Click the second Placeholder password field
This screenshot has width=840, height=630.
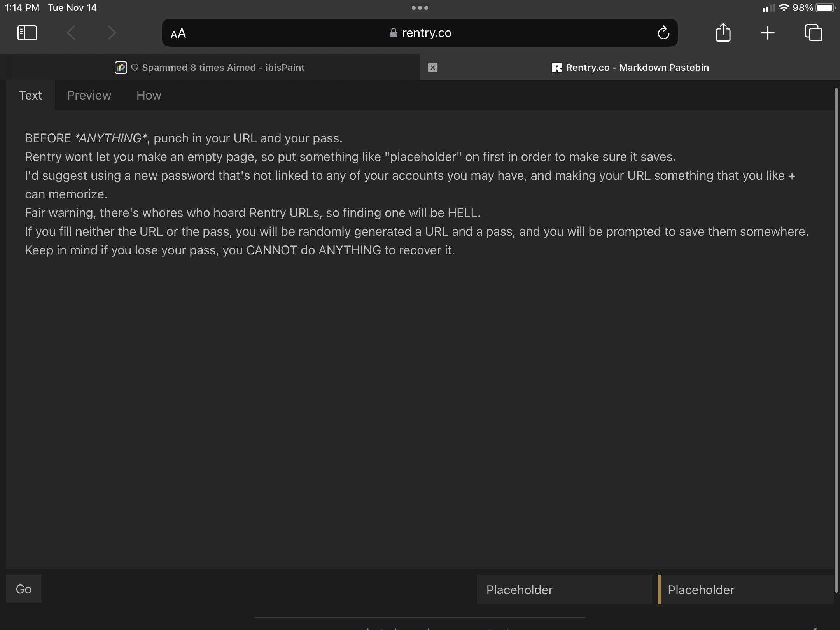pyautogui.click(x=747, y=590)
